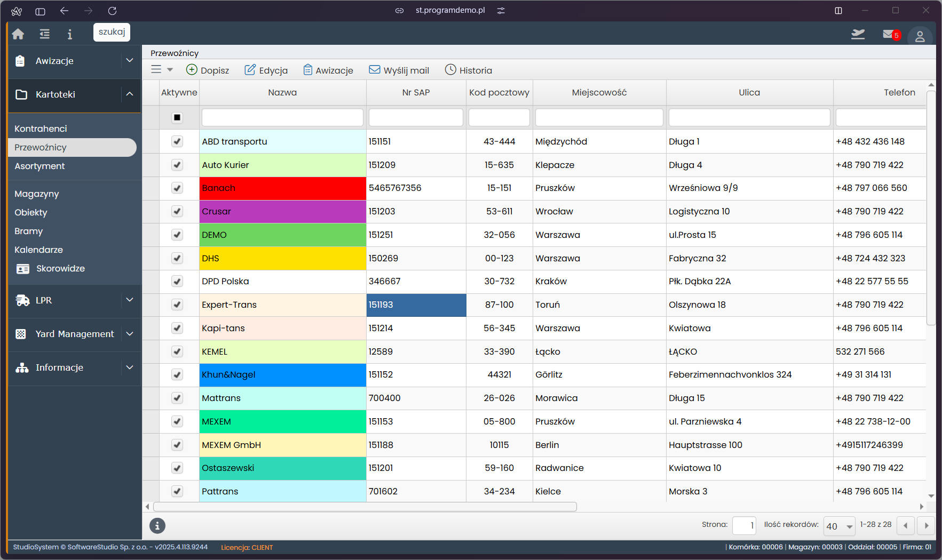Viewport: 942px width, 560px height.
Task: Select the red Banach name cell
Action: pos(282,188)
